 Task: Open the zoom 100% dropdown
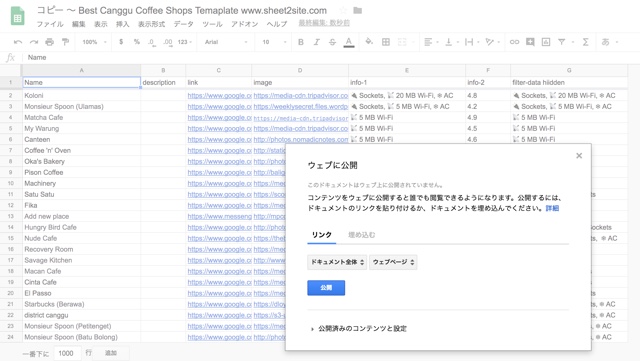point(94,42)
